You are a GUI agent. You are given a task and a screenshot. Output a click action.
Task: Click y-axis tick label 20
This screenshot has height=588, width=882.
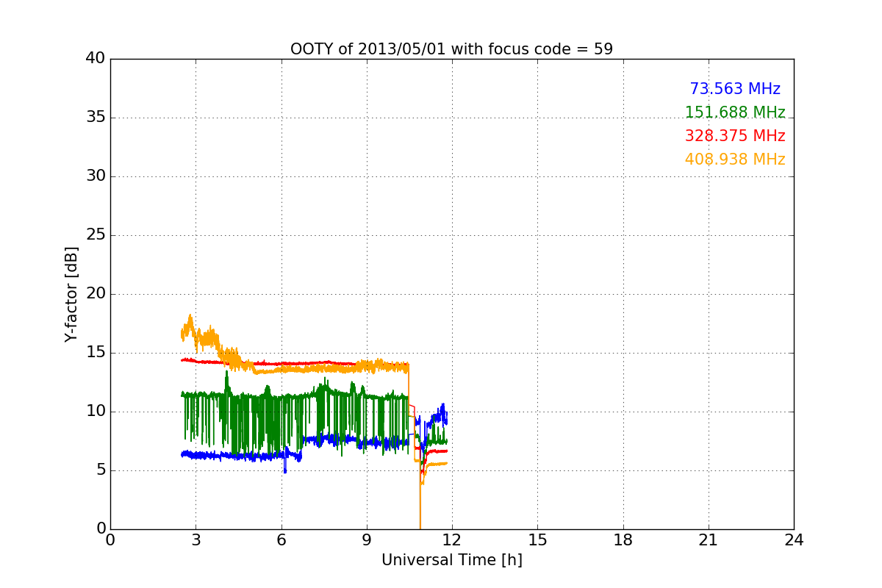pyautogui.click(x=96, y=294)
